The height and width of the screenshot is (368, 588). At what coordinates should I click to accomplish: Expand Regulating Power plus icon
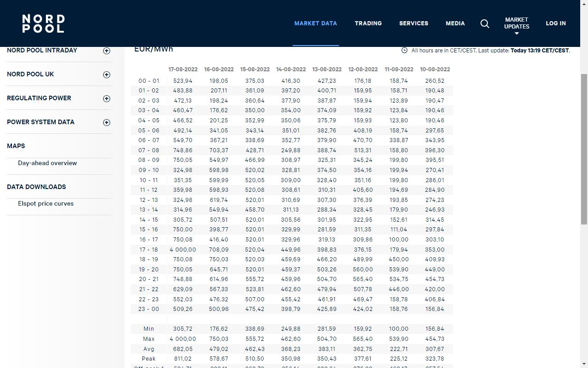coord(107,98)
